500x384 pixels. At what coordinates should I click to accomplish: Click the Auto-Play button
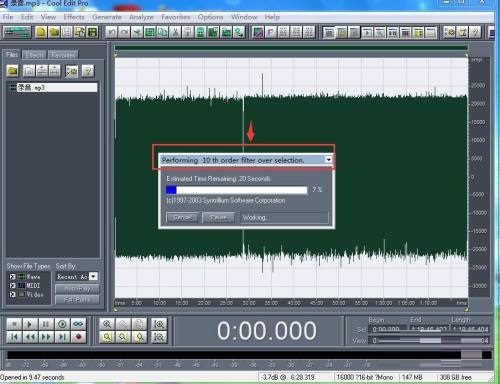[77, 289]
